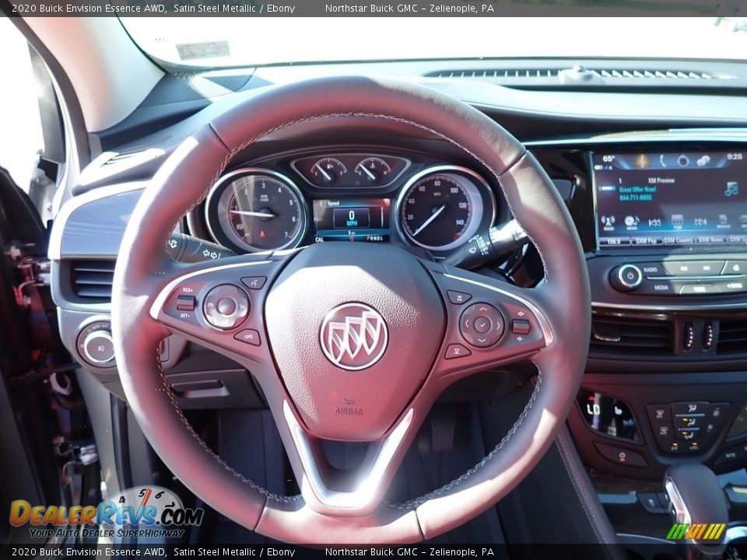Viewport: 747px width, 560px height.
Task: Tap the down arrow on steering wheel pad
Action: (x=481, y=341)
